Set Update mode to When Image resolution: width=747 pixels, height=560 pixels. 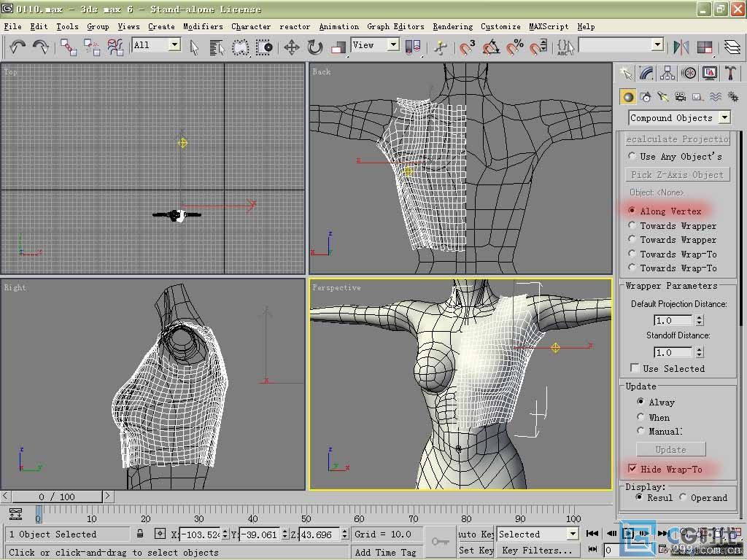[x=640, y=416]
